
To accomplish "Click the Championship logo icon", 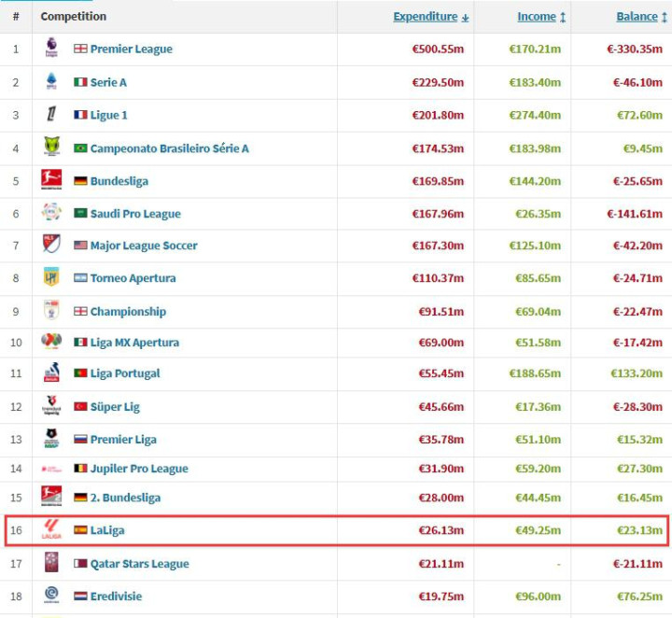I will coord(51,309).
